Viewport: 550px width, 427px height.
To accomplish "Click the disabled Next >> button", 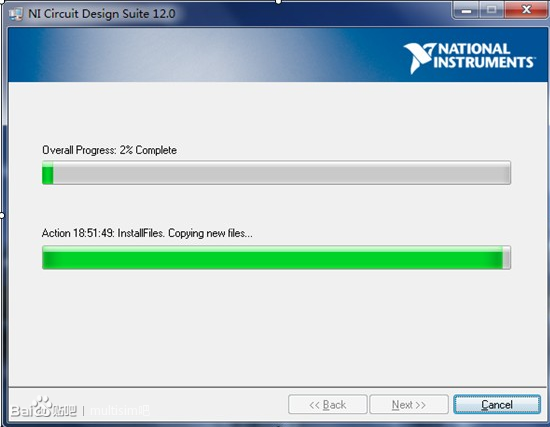I will tap(409, 405).
